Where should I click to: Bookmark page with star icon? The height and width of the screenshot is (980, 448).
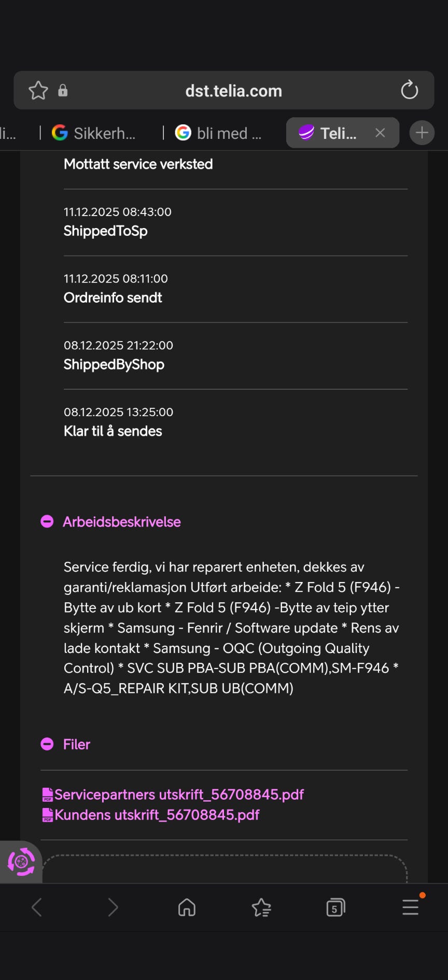tap(38, 91)
